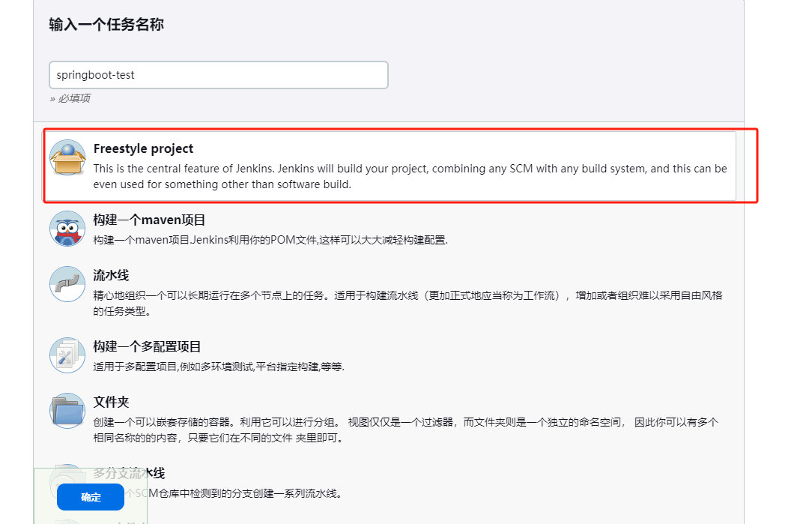Pick the 文件夹 title
812x524 pixels.
[111, 403]
